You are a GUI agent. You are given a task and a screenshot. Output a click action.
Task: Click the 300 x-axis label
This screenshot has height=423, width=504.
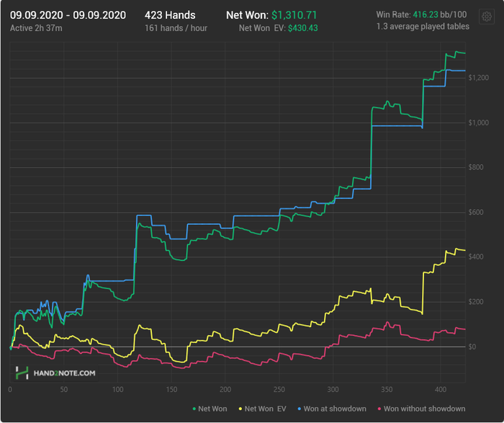(333, 389)
